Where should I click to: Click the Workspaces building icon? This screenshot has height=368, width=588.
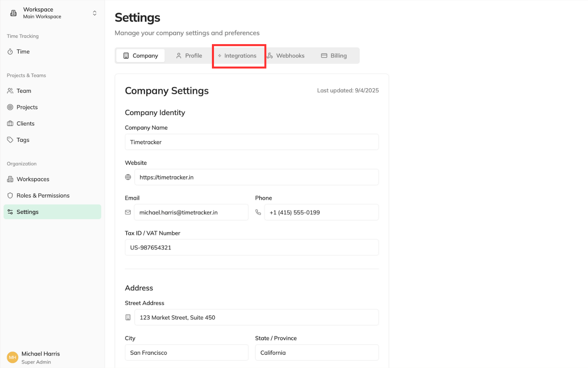coord(11,179)
